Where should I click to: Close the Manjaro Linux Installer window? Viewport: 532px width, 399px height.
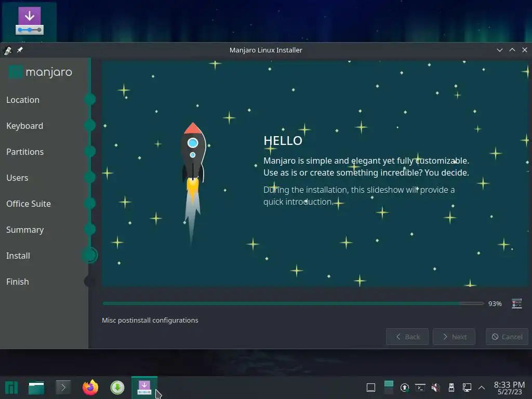point(525,50)
